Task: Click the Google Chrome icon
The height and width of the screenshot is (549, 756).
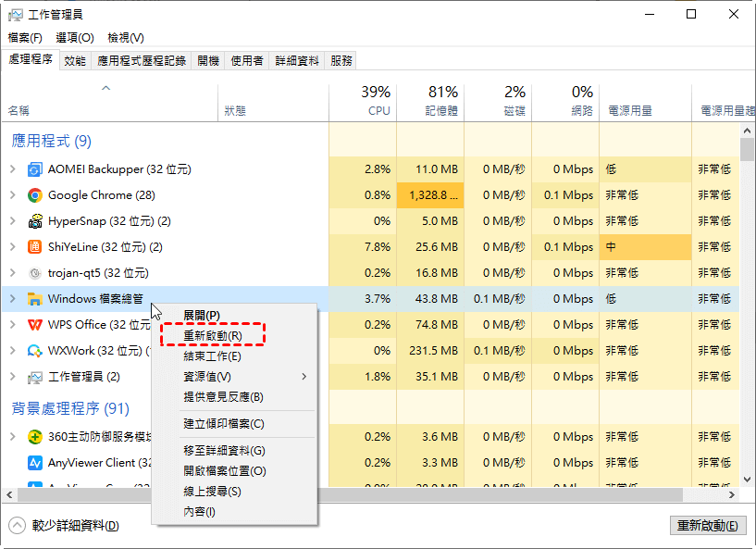Action: (35, 195)
